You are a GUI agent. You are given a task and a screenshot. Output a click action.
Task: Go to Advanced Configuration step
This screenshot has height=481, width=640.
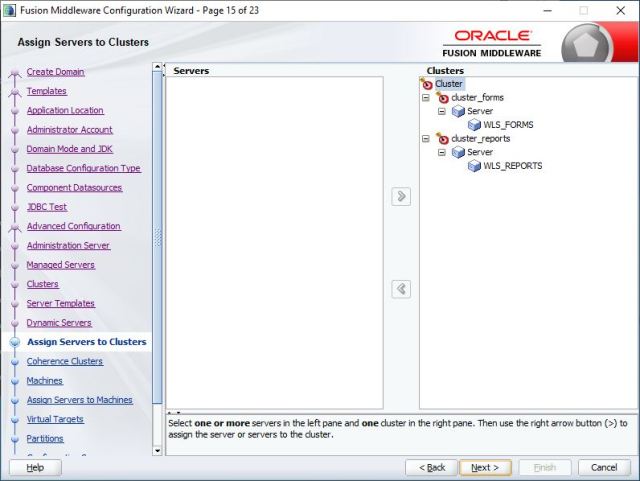[x=73, y=226]
